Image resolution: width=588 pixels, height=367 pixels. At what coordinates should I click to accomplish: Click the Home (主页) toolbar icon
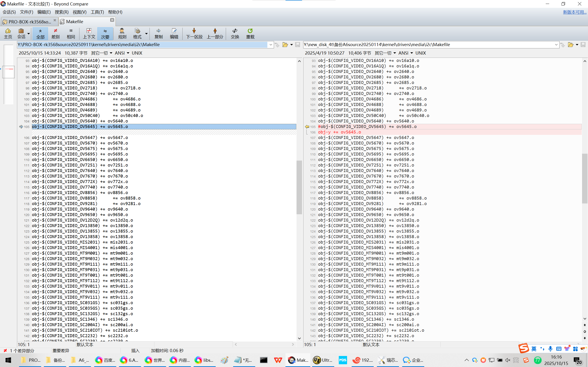(x=8, y=33)
